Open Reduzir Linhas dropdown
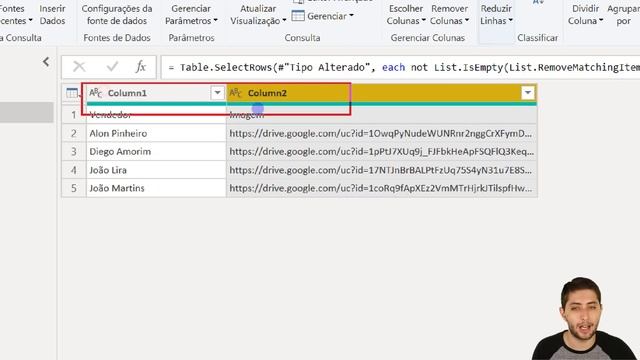 tap(496, 15)
